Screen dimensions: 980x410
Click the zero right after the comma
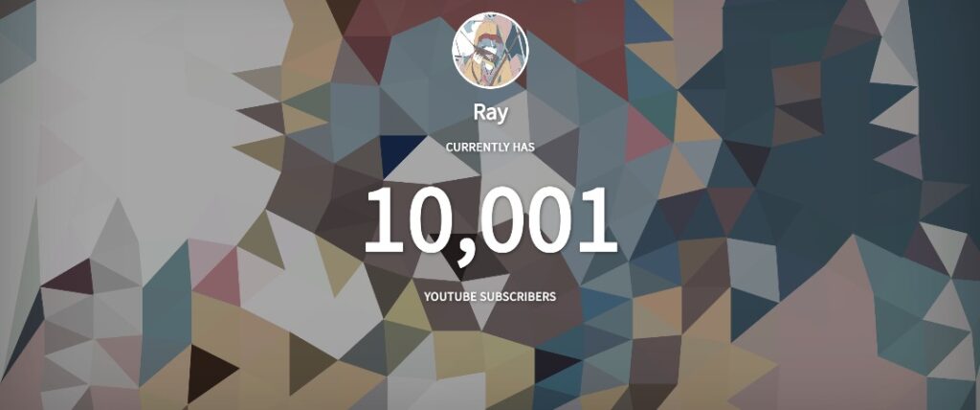click(501, 219)
